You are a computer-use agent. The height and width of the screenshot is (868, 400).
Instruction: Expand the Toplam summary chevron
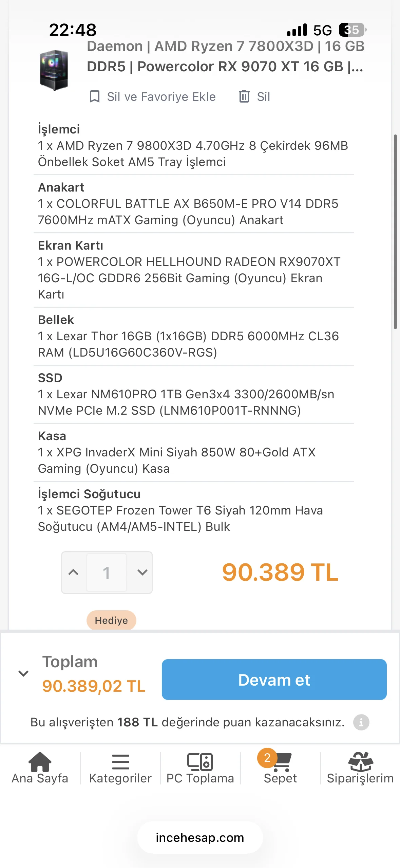coord(23,673)
